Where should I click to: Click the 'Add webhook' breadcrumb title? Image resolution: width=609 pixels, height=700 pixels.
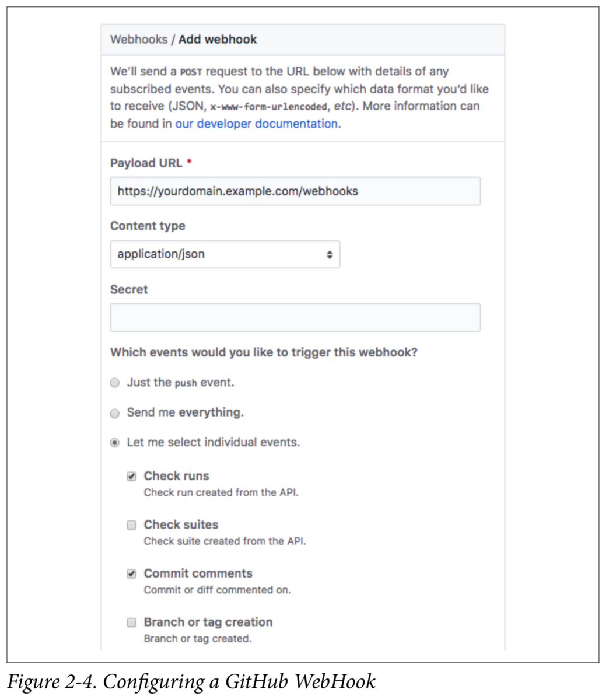(218, 40)
